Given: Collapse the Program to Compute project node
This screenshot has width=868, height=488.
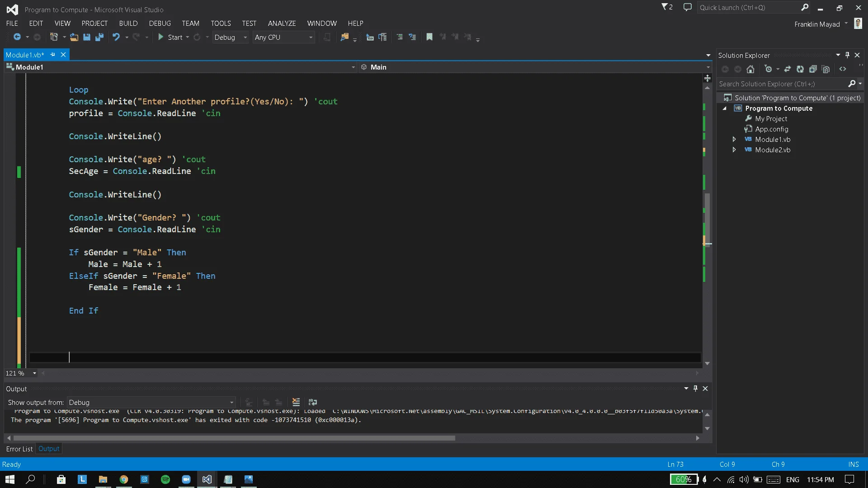Looking at the screenshot, I should click(725, 108).
